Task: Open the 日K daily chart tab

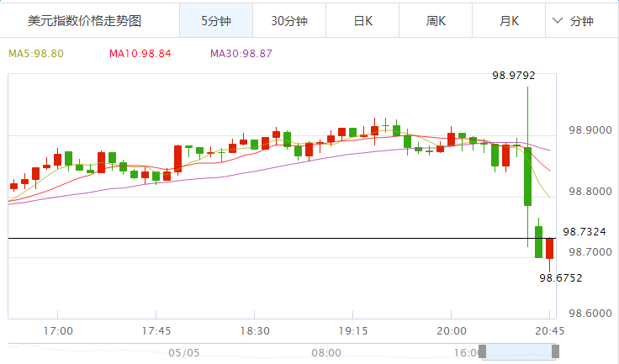Action: [x=362, y=21]
